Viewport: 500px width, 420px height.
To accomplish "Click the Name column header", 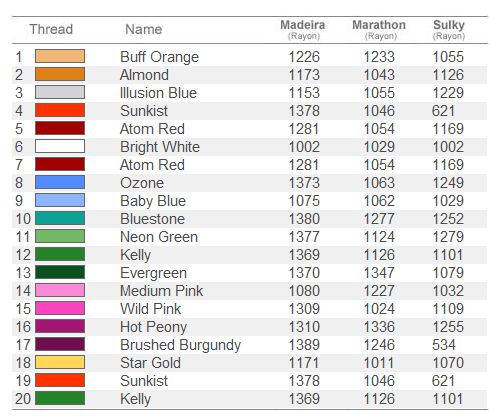I will coord(144,29).
